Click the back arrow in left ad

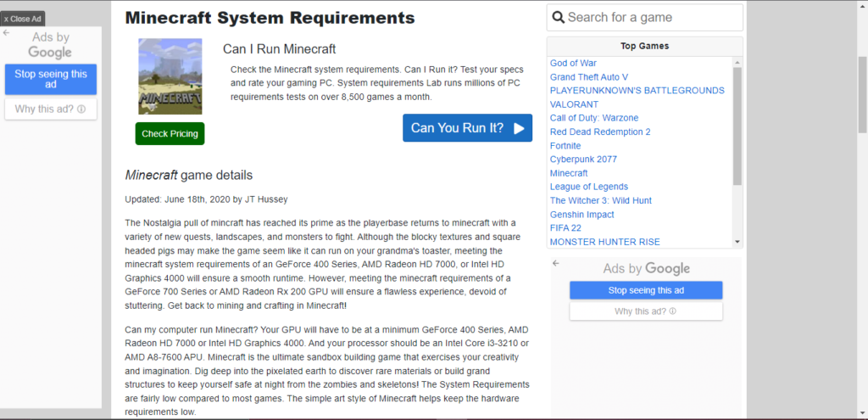(x=7, y=33)
